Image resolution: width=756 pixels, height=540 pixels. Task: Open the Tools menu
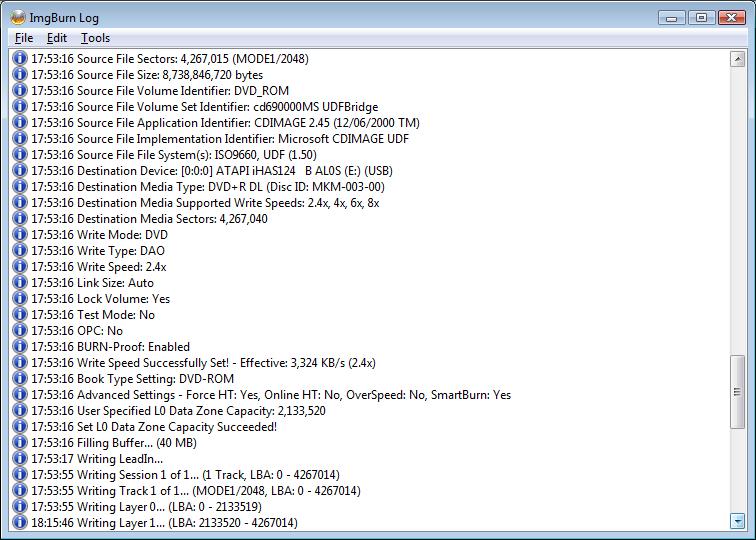[96, 38]
